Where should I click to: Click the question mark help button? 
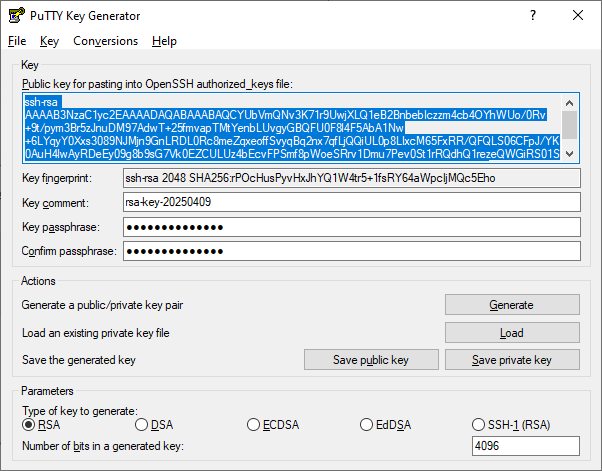[x=533, y=15]
